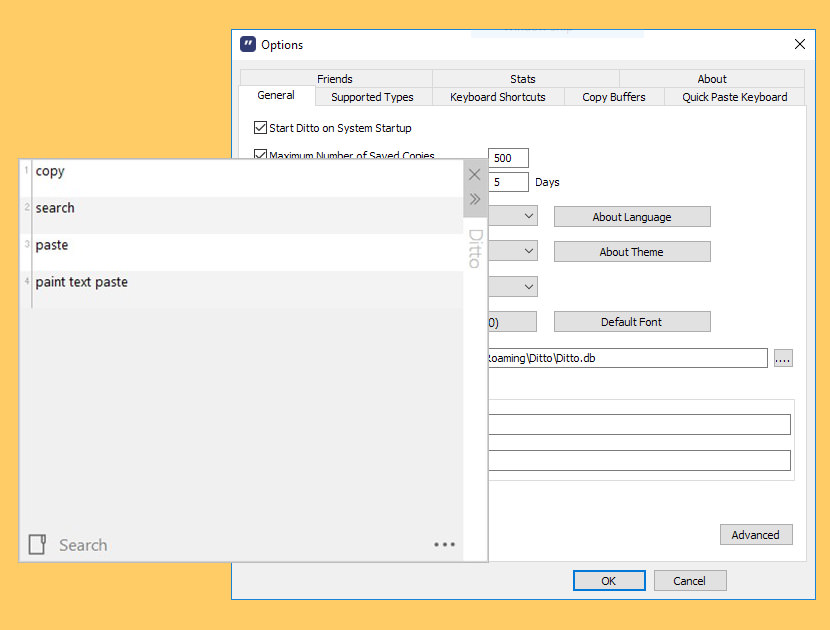Click the browse button beside database path
830x630 pixels.
click(783, 358)
